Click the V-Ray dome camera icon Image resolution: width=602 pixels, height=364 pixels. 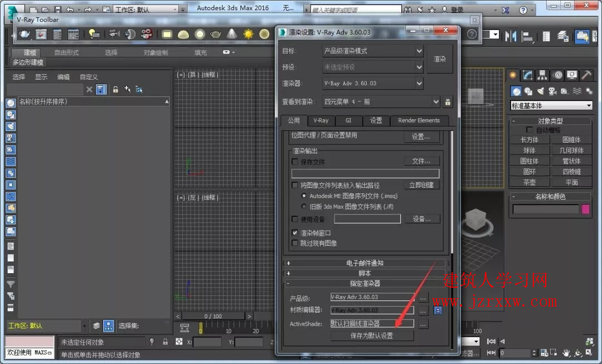pos(130,35)
